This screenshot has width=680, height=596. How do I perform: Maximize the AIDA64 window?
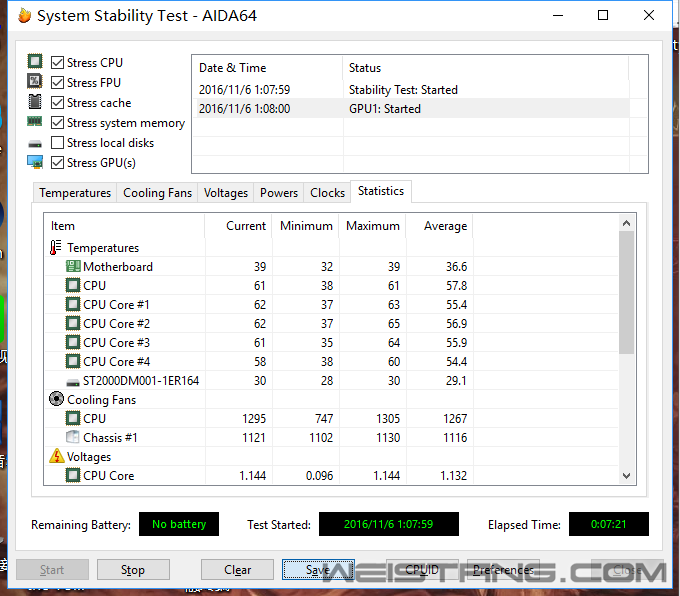(603, 15)
